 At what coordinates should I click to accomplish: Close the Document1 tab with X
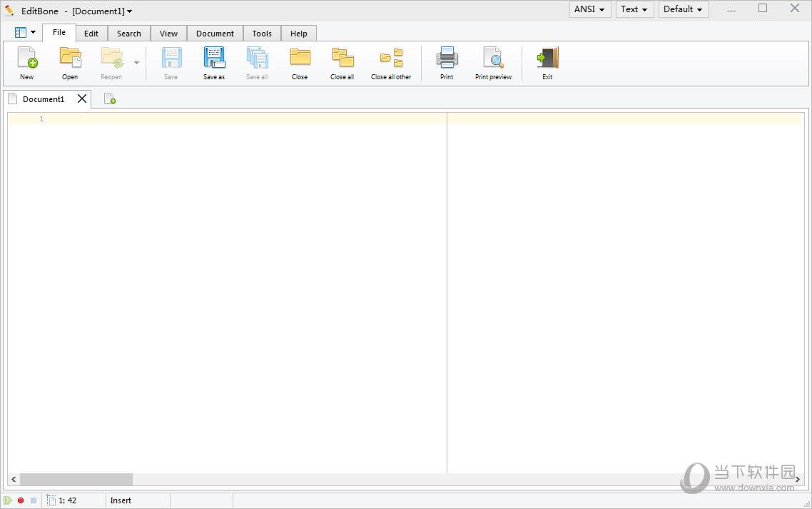[x=82, y=99]
